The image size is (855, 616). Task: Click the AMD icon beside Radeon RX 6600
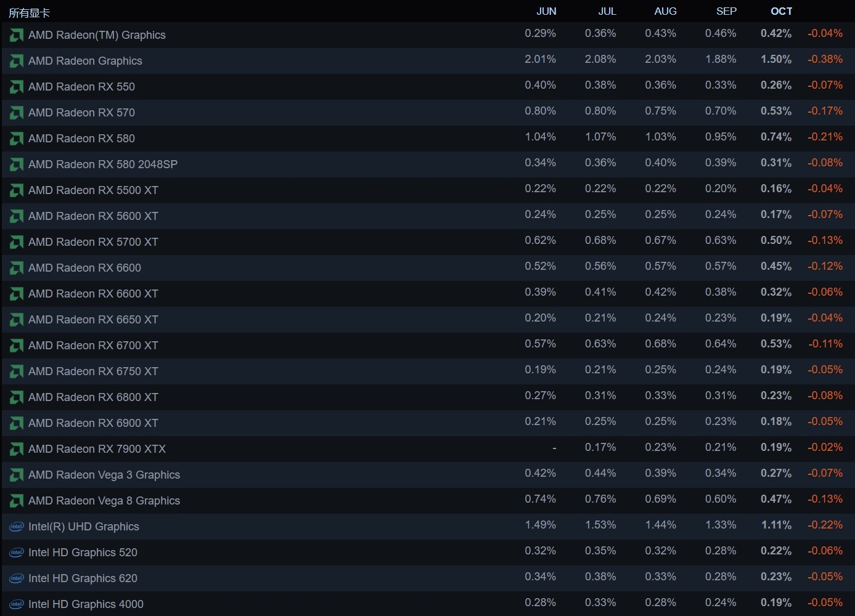(17, 268)
